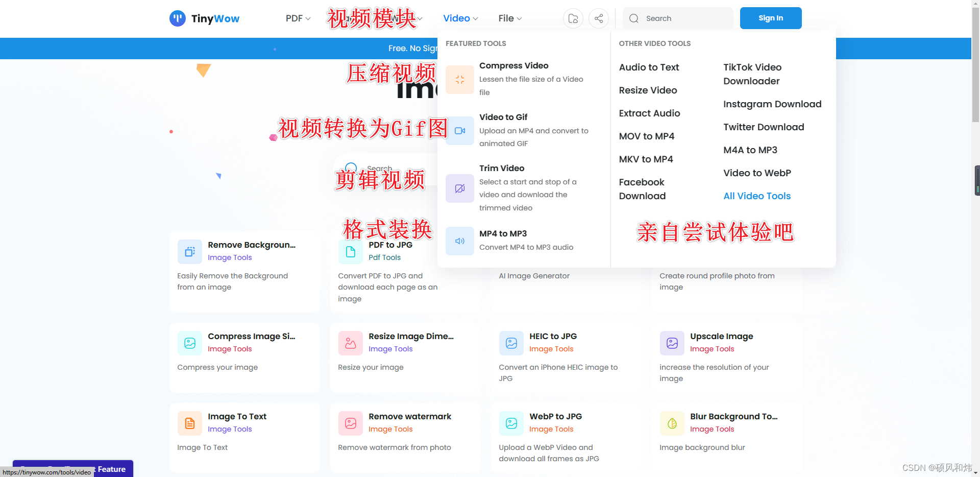Select Resize Video tool
The height and width of the screenshot is (477, 980).
coord(648,90)
